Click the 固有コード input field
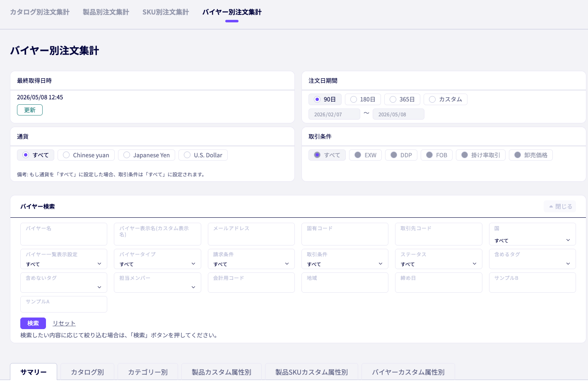 345,234
